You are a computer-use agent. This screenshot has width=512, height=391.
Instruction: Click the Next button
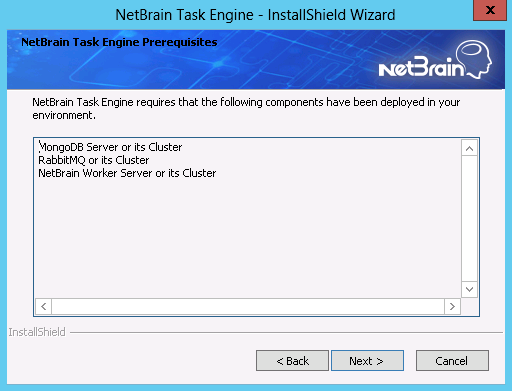pyautogui.click(x=367, y=360)
